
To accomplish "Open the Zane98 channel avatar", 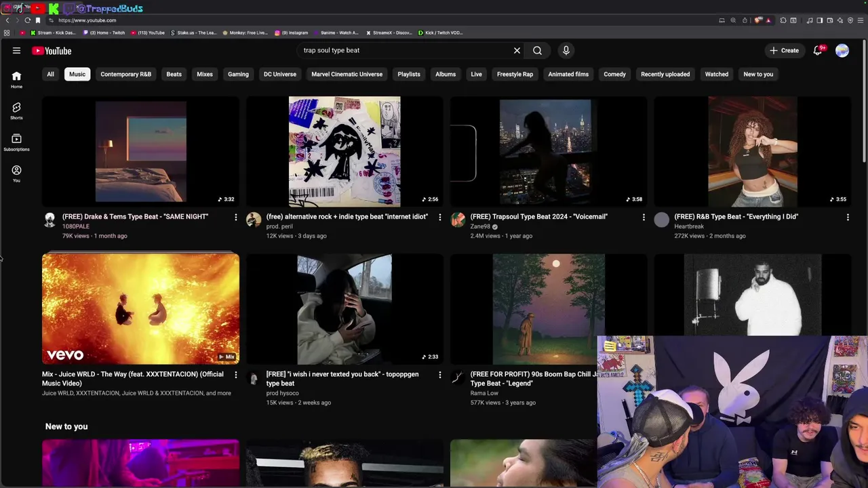I will tap(458, 220).
